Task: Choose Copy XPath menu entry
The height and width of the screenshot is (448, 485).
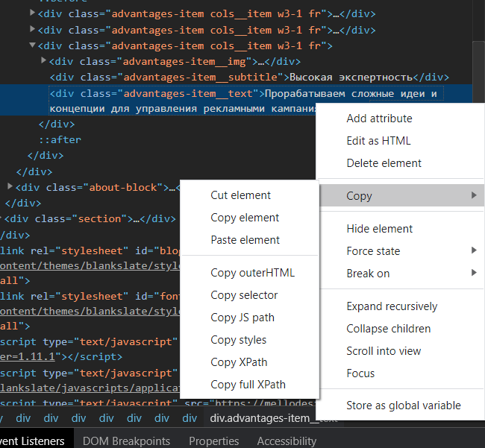Action: click(x=239, y=362)
